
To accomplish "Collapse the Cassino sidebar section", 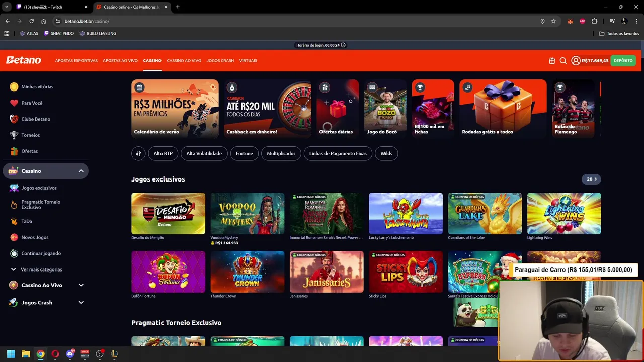I will 81,171.
